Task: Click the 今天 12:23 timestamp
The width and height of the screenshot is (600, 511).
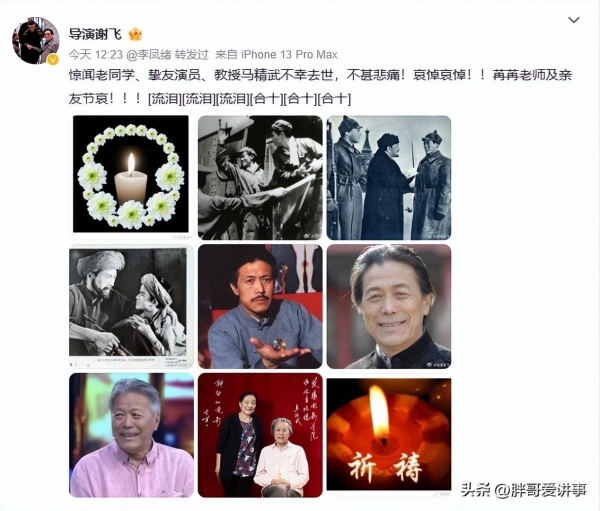Action: (x=96, y=55)
